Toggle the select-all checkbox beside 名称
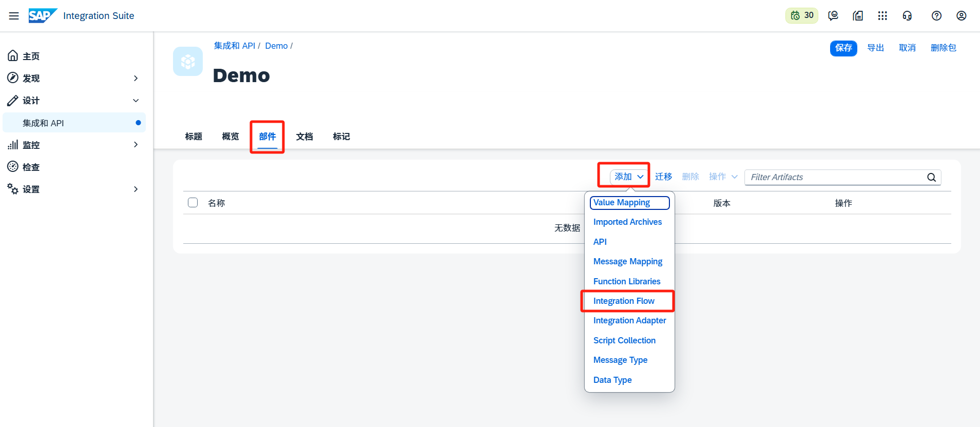Viewport: 980px width, 427px height. click(193, 203)
